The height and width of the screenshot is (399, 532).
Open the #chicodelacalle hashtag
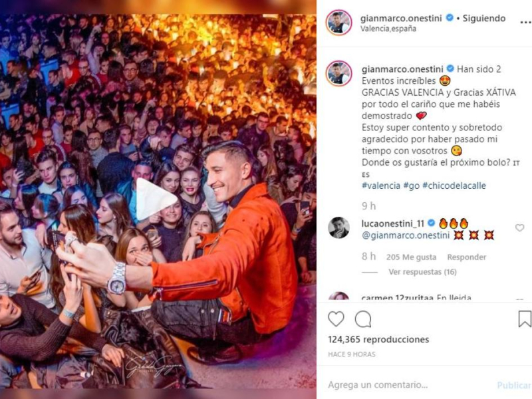(454, 186)
